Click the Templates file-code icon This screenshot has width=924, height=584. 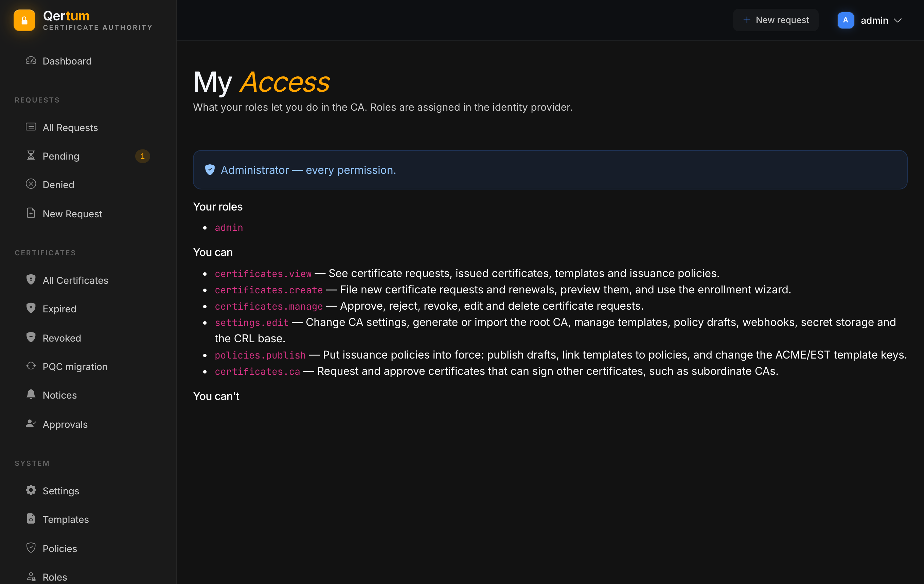(31, 519)
